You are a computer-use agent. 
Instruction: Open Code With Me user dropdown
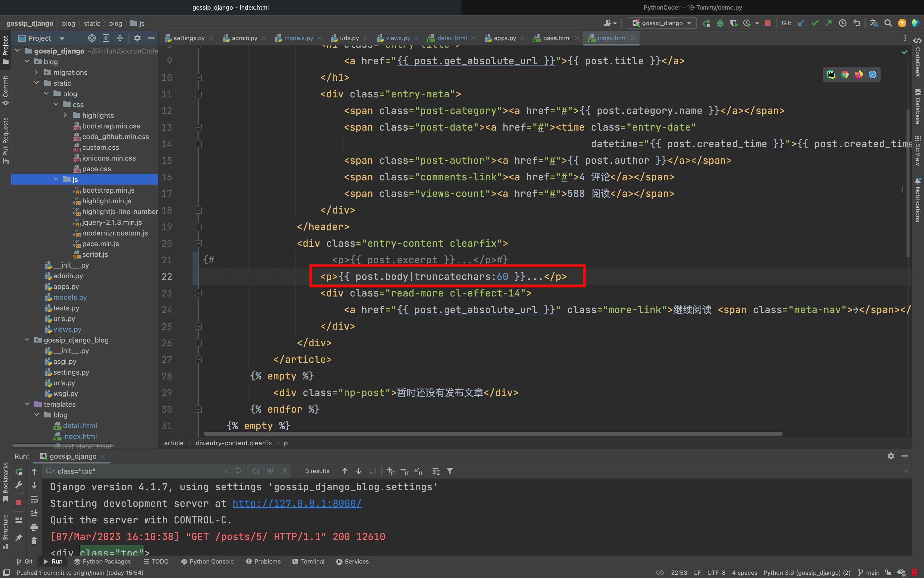610,23
